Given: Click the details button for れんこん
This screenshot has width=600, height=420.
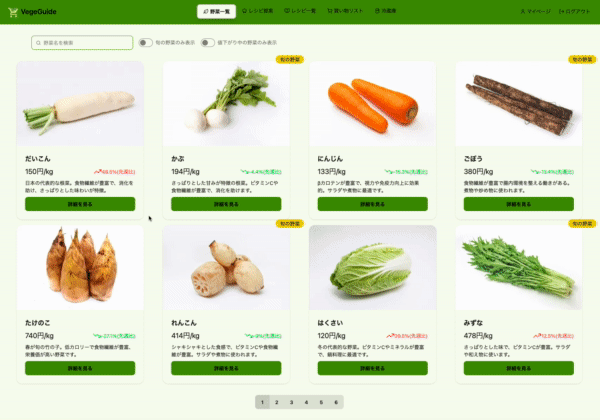Looking at the screenshot, I should point(226,368).
